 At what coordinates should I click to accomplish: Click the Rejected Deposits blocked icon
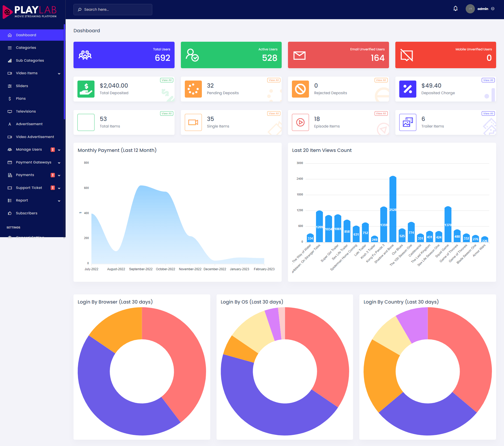300,89
